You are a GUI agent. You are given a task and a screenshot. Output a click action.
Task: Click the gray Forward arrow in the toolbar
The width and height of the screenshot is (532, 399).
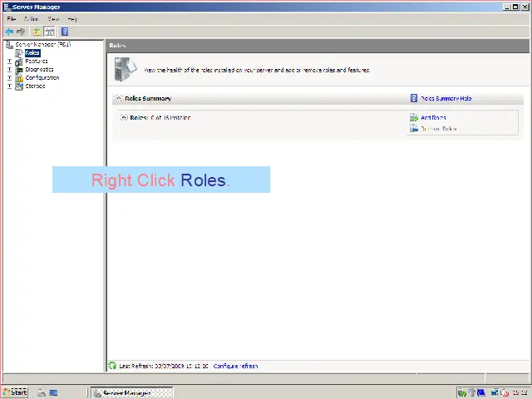coord(21,32)
